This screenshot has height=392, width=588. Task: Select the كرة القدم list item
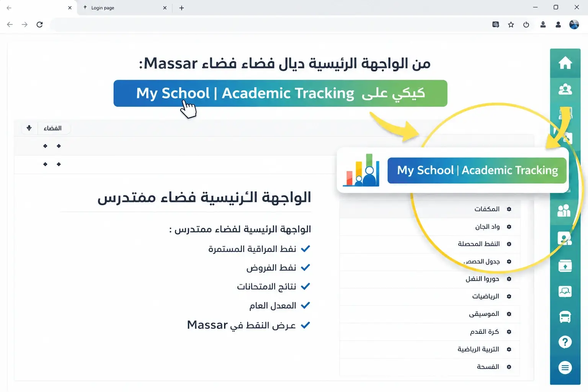click(x=430, y=332)
